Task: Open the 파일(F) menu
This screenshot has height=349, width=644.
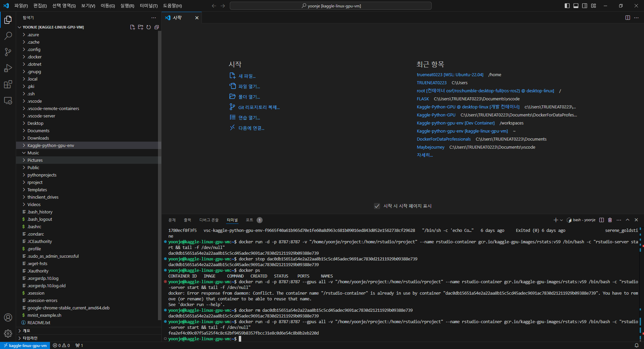Action: (x=21, y=6)
